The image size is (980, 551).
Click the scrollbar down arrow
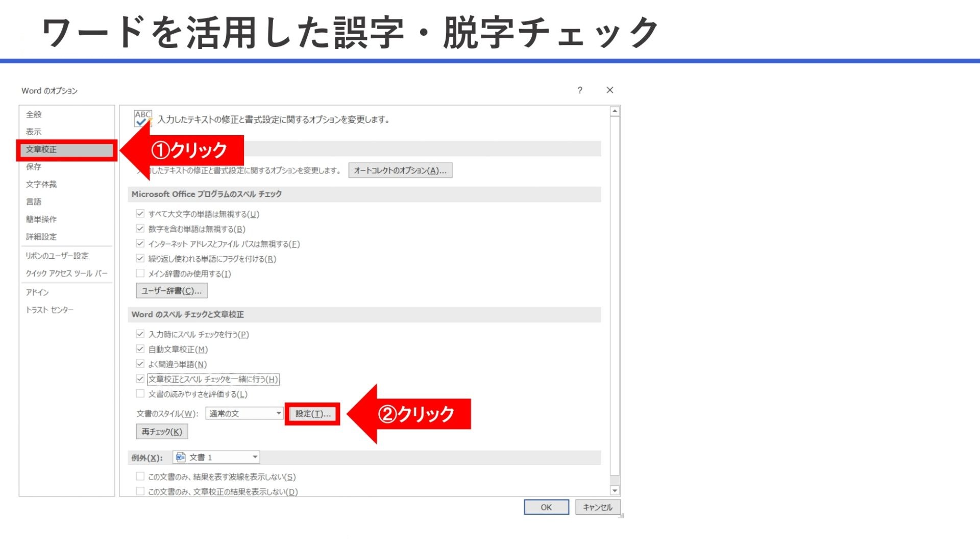615,490
